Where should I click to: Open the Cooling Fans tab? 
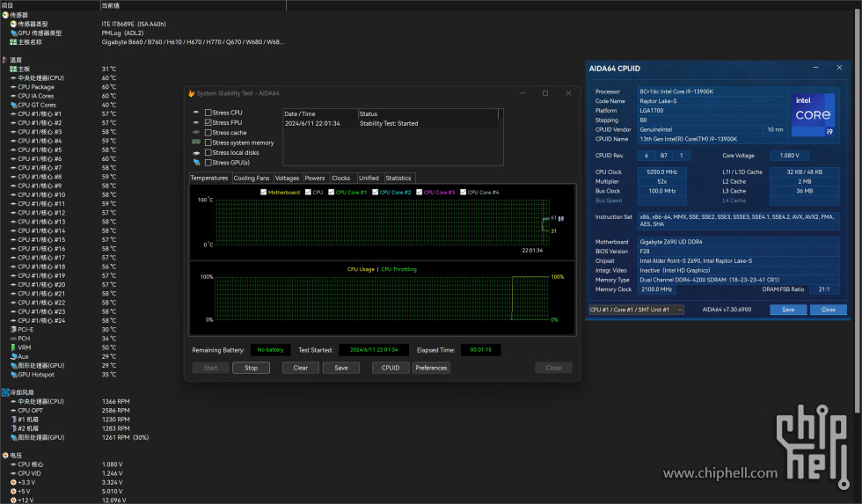click(252, 178)
